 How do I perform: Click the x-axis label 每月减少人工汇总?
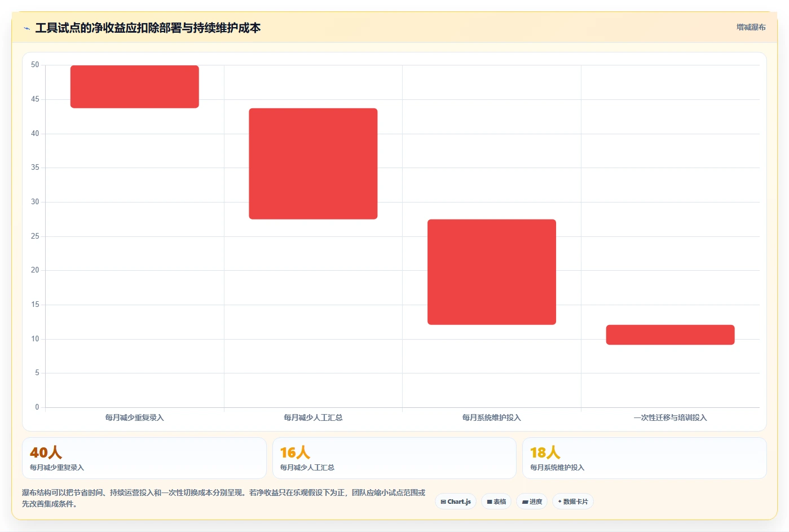(x=313, y=417)
